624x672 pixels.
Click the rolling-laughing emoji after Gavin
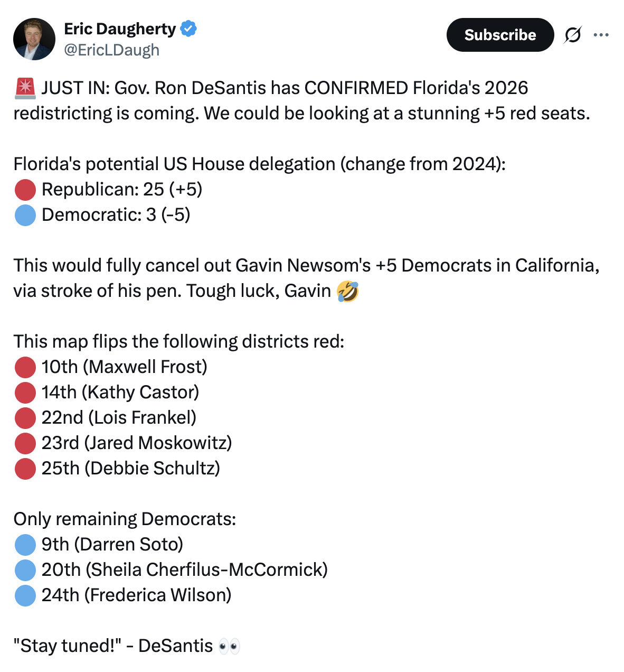(x=347, y=291)
